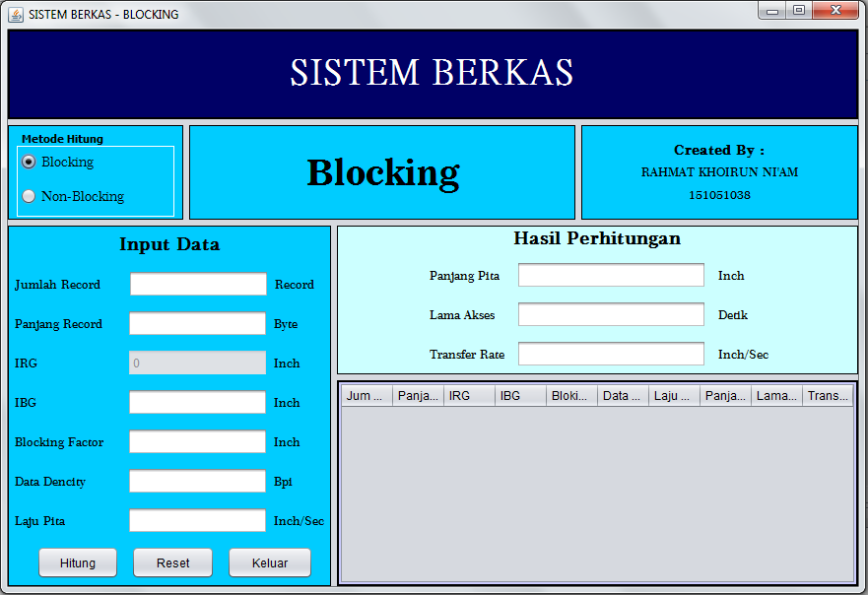
Task: Click the Transfer Rate result field
Action: [611, 354]
